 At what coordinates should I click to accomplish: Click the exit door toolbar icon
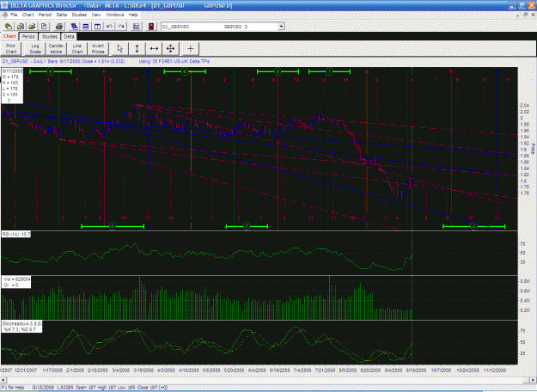(x=151, y=27)
